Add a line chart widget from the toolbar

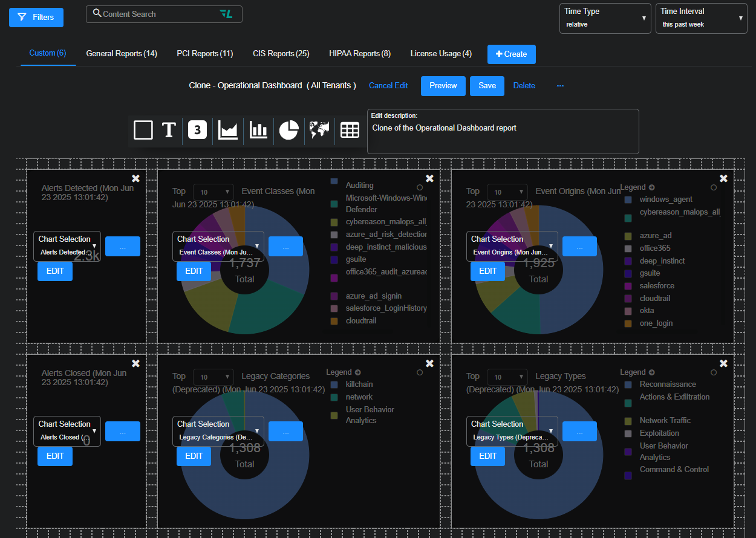[x=228, y=130]
